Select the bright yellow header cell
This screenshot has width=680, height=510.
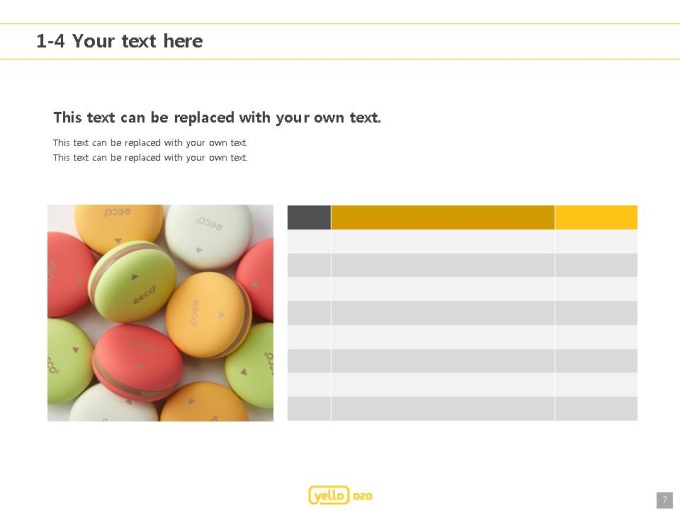(x=596, y=217)
